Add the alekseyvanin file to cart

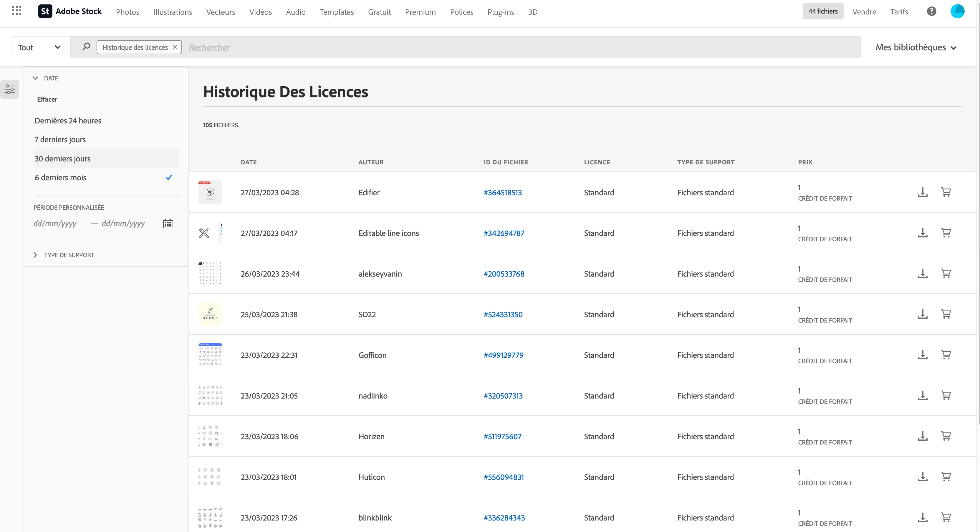tap(946, 274)
